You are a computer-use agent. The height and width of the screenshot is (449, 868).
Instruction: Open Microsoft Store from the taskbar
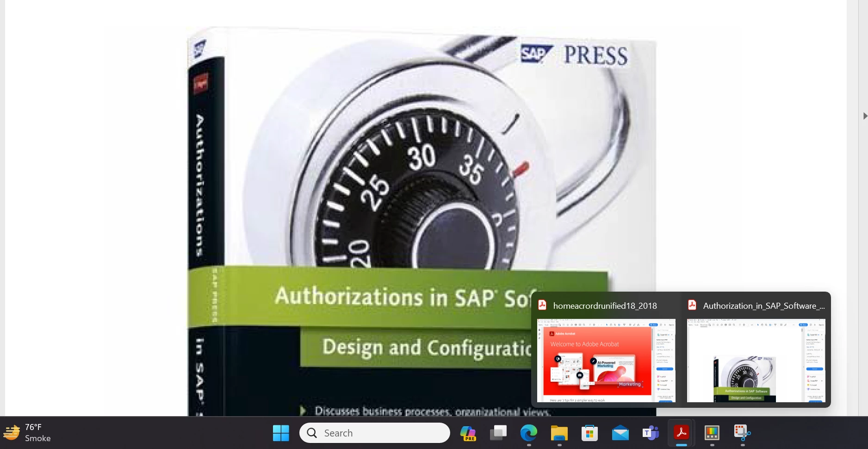(x=590, y=433)
